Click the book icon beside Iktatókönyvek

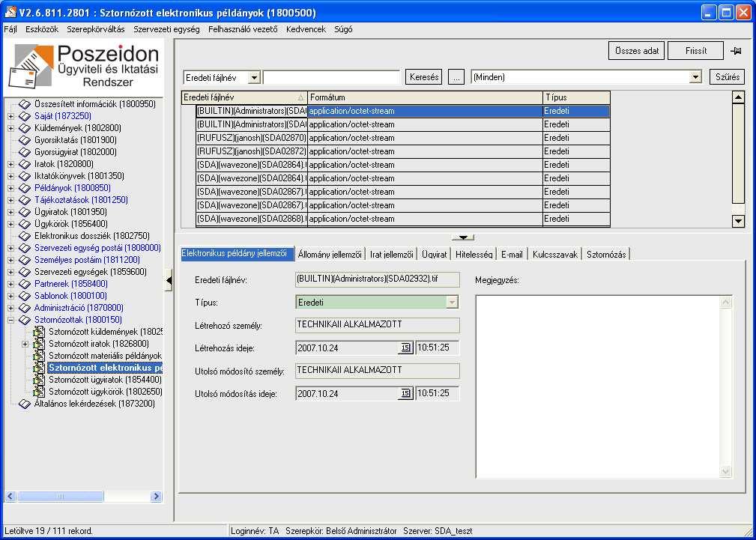25,176
